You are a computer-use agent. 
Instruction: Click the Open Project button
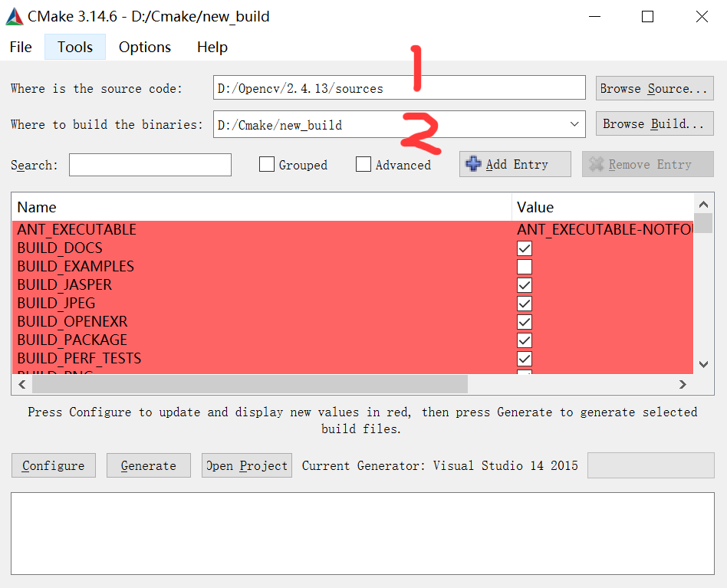247,465
